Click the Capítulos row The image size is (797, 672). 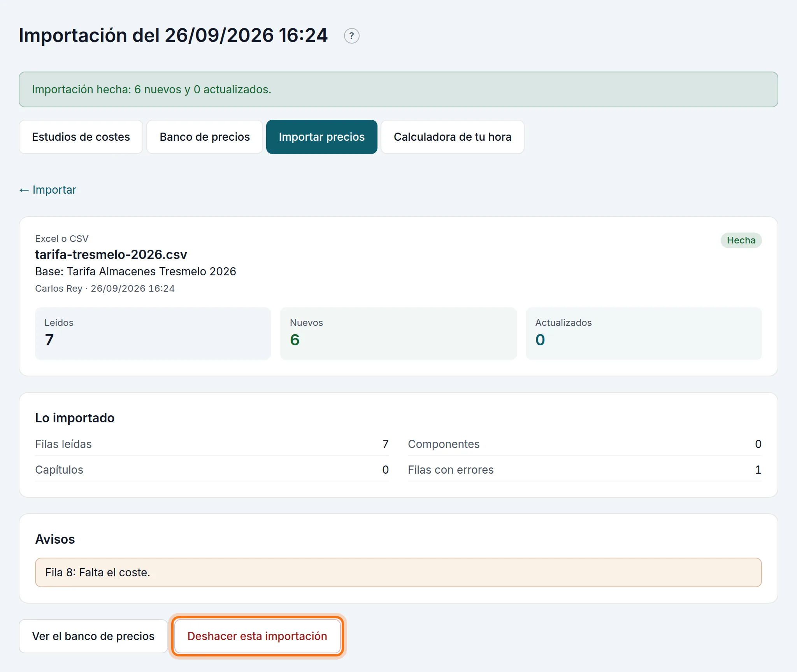(212, 470)
